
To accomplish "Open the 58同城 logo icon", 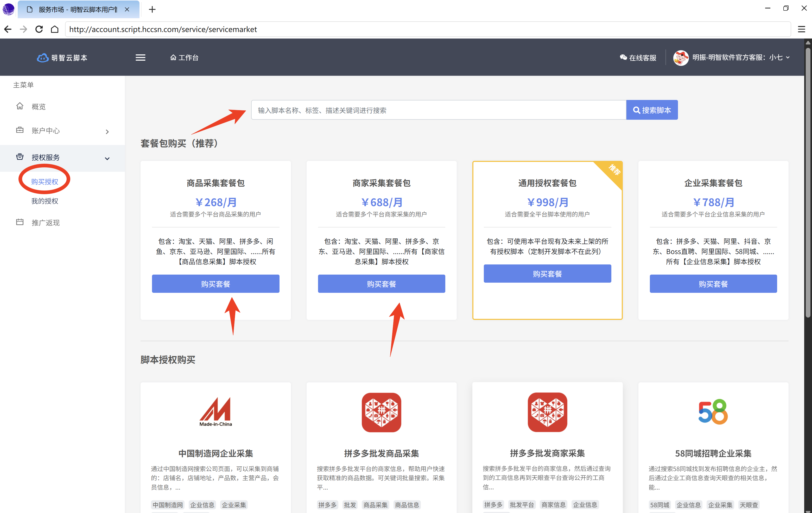I will pyautogui.click(x=713, y=412).
